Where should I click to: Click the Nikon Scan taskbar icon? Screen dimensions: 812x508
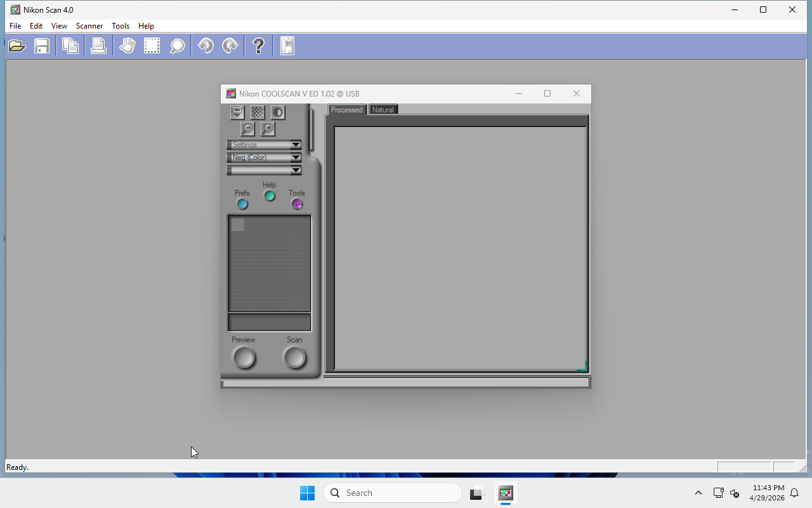(x=506, y=493)
